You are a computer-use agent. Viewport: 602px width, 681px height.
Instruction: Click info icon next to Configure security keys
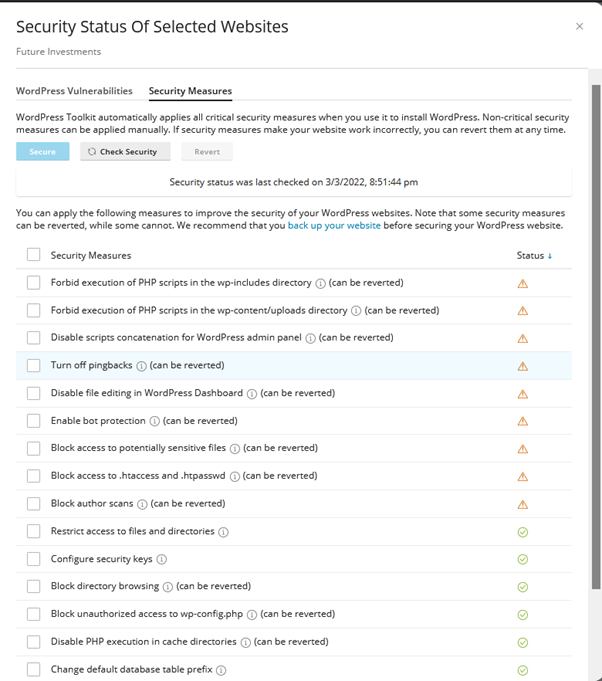click(x=162, y=559)
